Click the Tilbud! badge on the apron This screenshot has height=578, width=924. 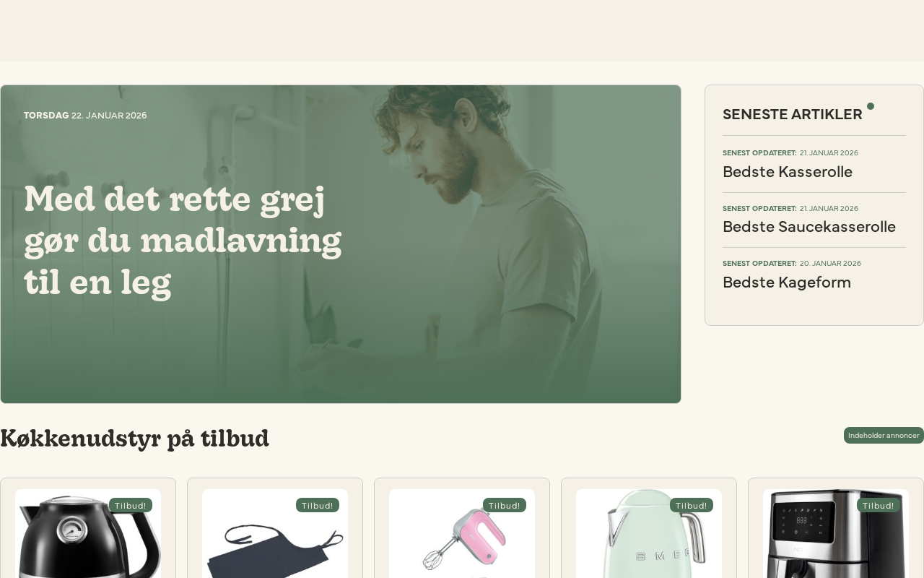(x=318, y=505)
